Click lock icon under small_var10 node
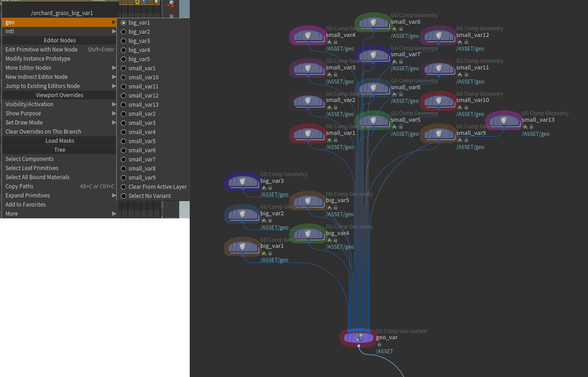This screenshot has width=588, height=377. click(x=466, y=107)
